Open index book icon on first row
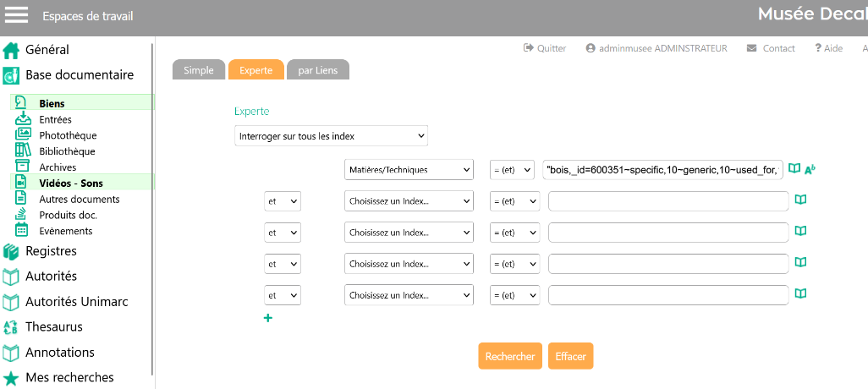This screenshot has height=389, width=868. (x=794, y=169)
